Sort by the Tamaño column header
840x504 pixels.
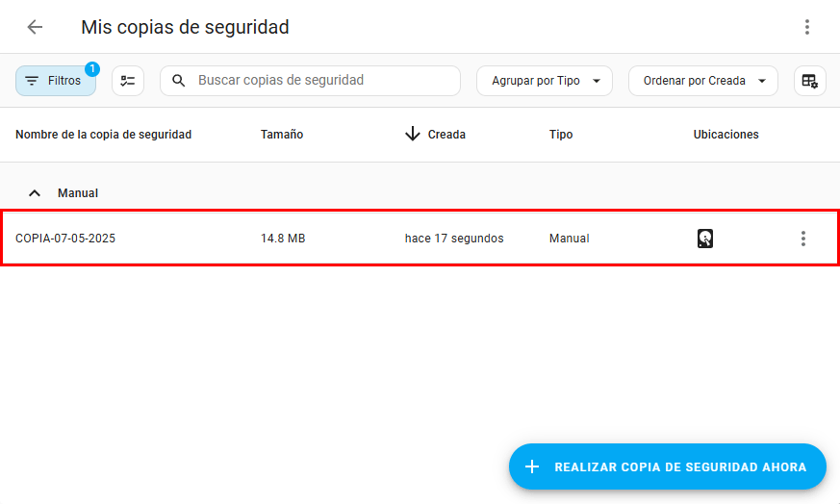click(282, 135)
